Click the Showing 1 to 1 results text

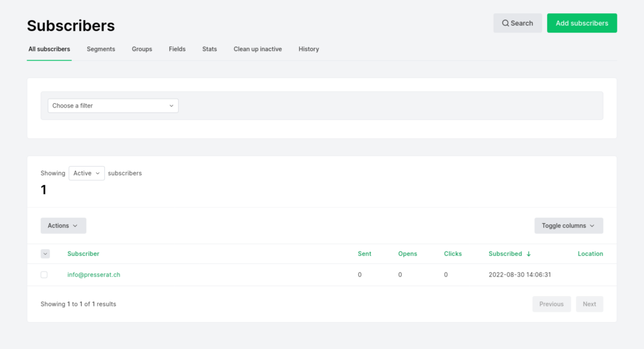pos(78,304)
